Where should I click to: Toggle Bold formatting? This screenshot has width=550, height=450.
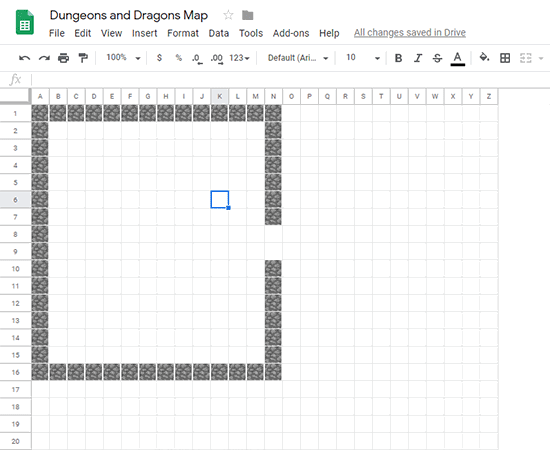pos(398,58)
